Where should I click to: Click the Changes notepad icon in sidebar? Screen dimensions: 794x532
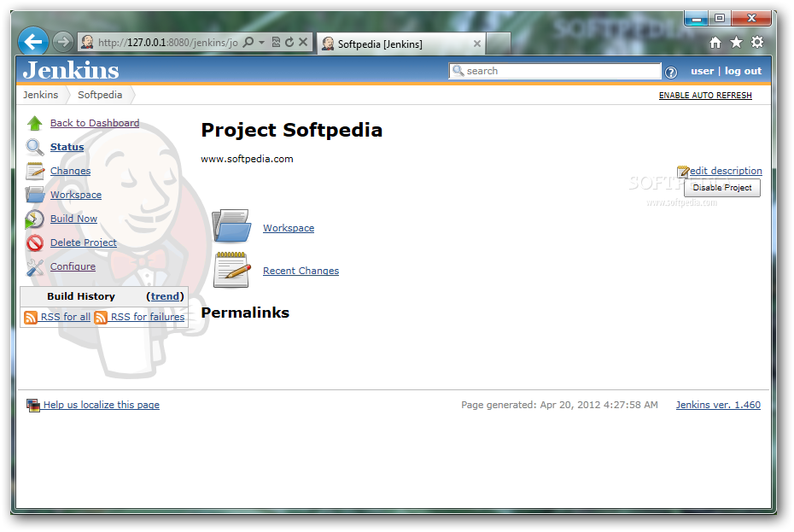pos(34,171)
